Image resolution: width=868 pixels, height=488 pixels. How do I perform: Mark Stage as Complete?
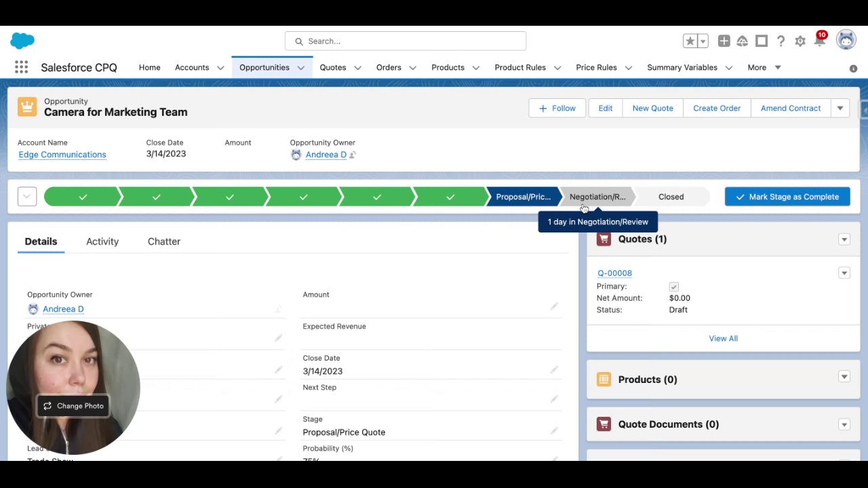pos(787,197)
